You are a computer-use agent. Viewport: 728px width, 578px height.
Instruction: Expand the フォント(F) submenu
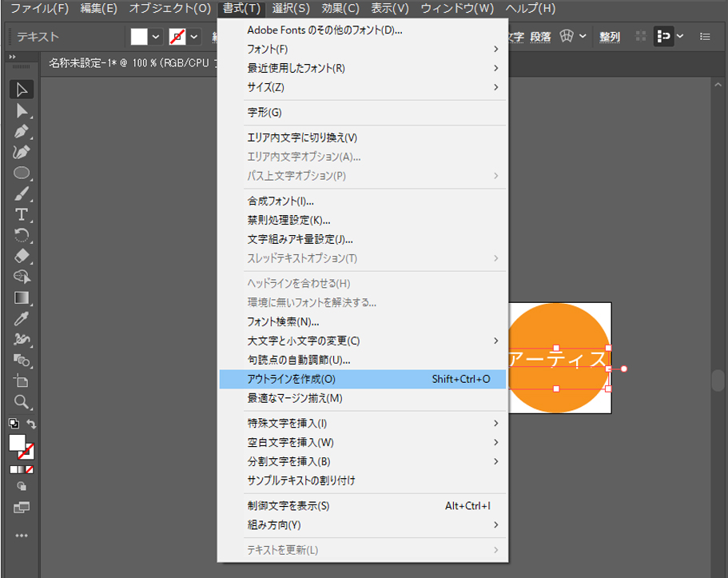coord(362,50)
